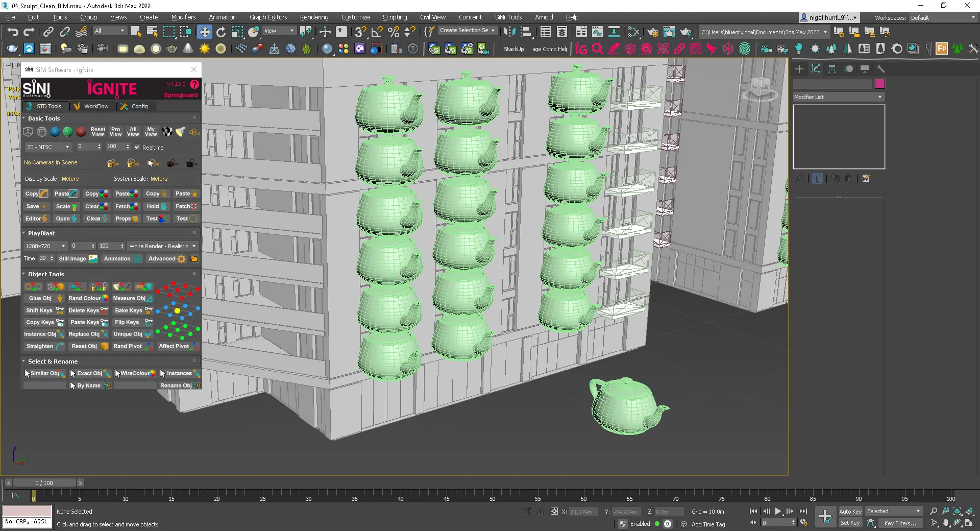Screen dimensions: 980x531
Task: Jump to the start frame
Action: 753,511
